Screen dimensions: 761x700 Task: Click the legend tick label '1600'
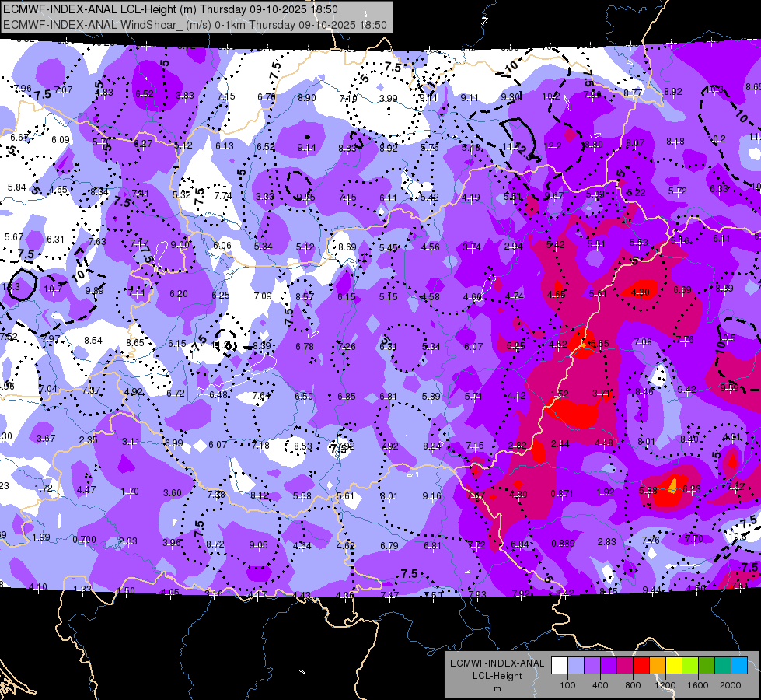(697, 685)
